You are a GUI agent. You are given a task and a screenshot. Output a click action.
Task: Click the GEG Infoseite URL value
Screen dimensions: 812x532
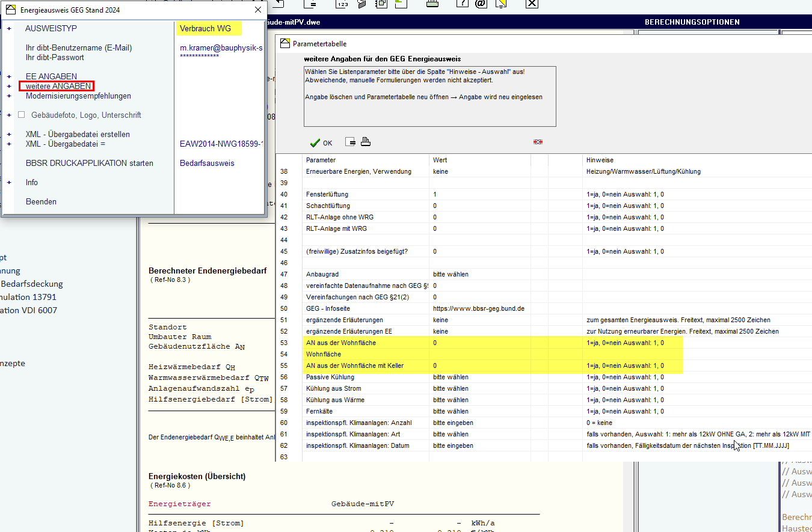pos(478,308)
